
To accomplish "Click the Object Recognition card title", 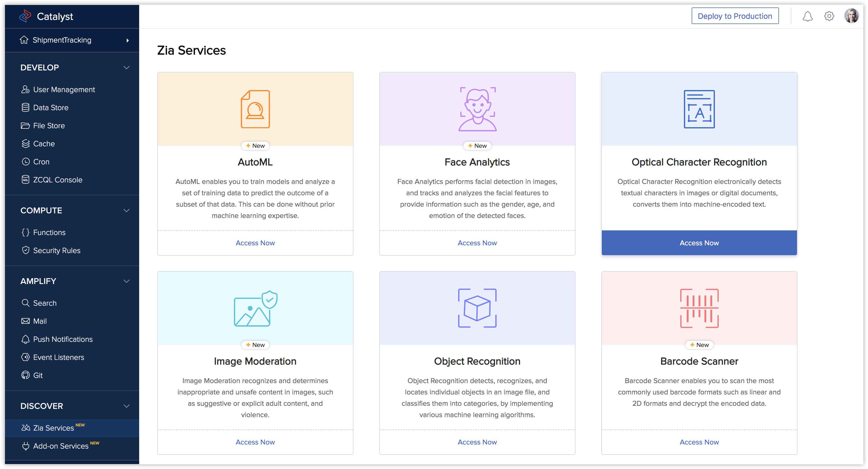I will [x=477, y=361].
